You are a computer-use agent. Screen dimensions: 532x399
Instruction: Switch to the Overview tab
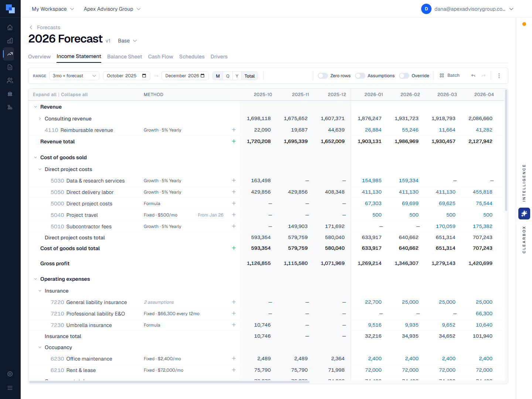[x=39, y=57]
